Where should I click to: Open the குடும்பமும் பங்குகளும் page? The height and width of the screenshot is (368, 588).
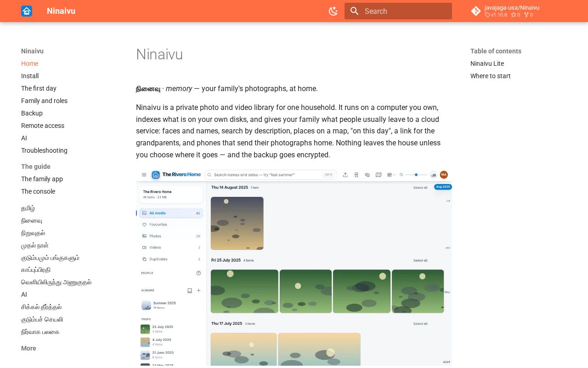click(x=50, y=258)
